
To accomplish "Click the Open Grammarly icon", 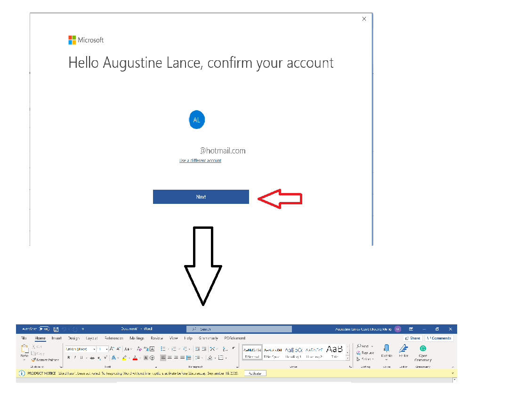I will (423, 348).
